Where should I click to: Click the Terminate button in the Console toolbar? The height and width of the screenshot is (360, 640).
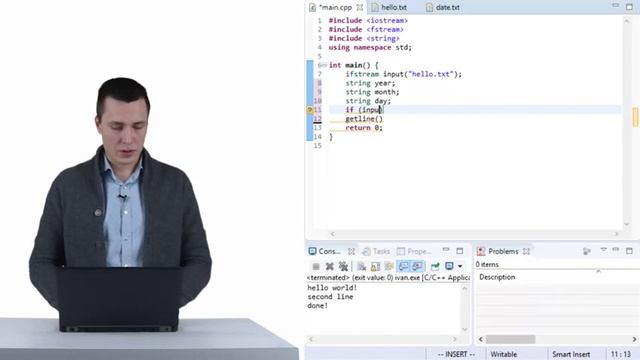point(316,267)
